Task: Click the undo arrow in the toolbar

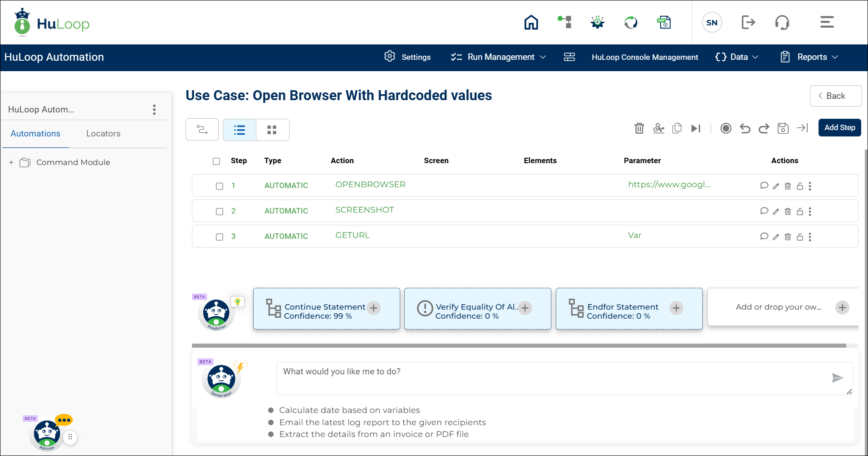Action: 745,128
